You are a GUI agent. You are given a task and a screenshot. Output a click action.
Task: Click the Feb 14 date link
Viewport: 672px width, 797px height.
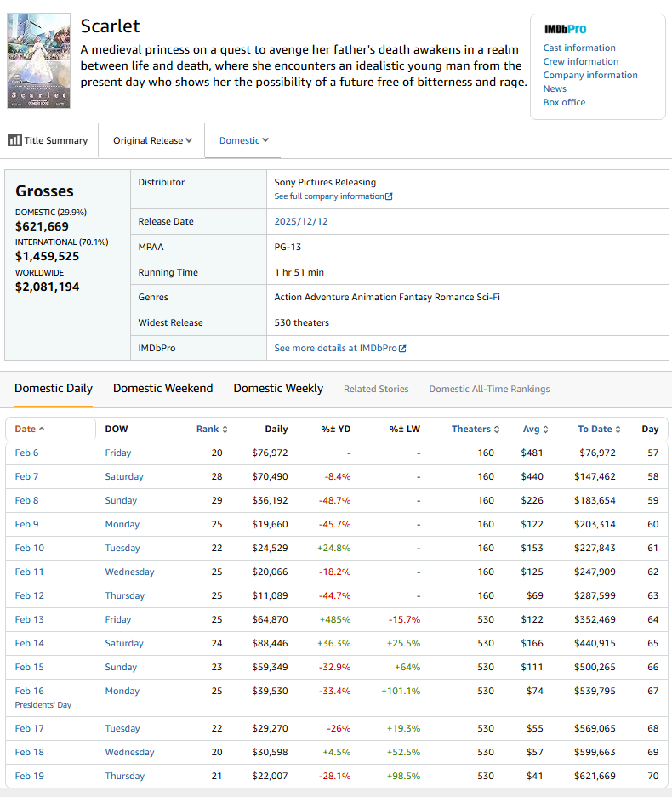point(29,643)
